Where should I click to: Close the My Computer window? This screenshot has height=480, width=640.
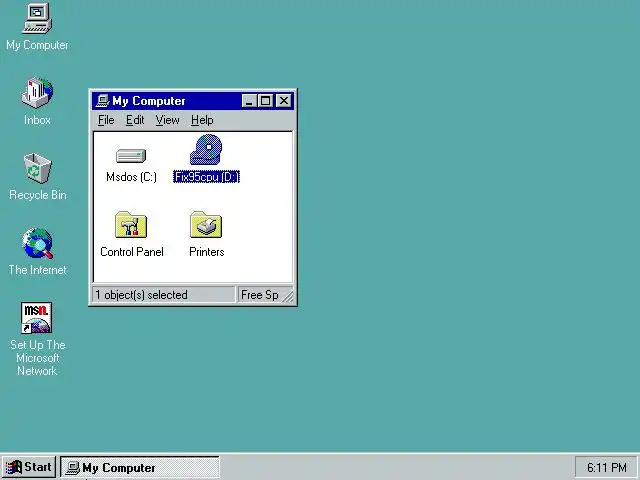click(283, 101)
